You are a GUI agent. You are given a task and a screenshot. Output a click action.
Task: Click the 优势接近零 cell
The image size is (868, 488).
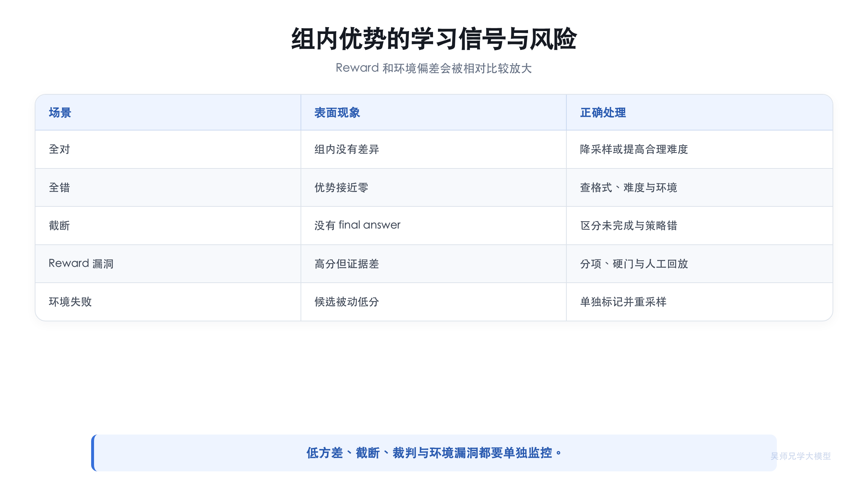pyautogui.click(x=434, y=188)
